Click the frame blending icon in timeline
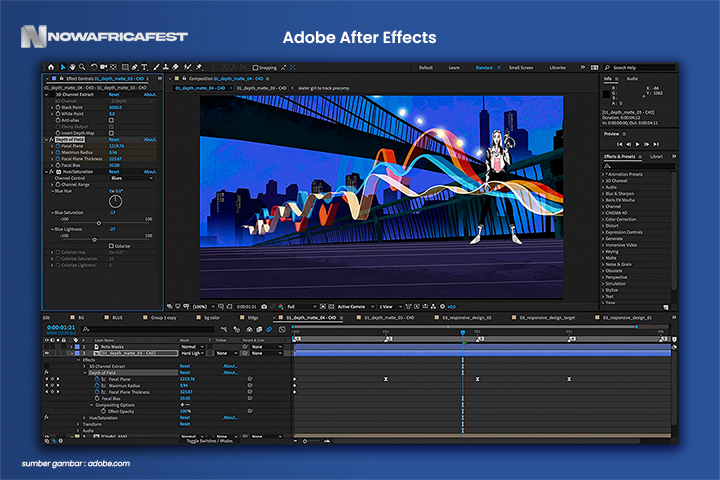The width and height of the screenshot is (720, 480). tap(259, 329)
